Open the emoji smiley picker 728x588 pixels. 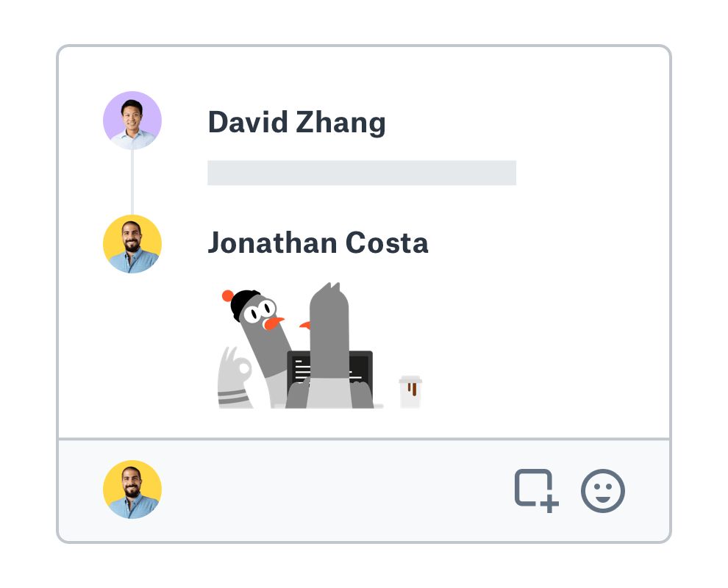click(603, 490)
